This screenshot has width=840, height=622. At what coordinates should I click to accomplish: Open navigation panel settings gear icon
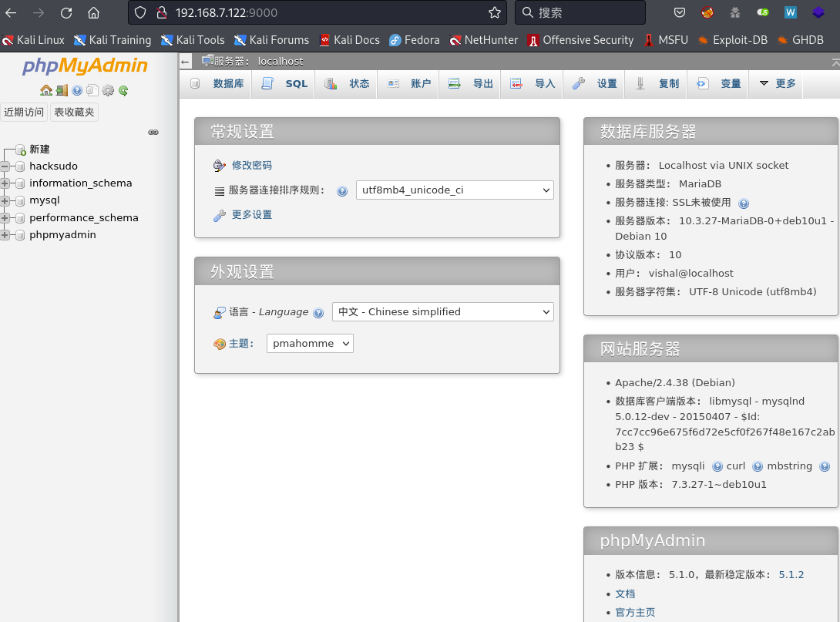108,90
